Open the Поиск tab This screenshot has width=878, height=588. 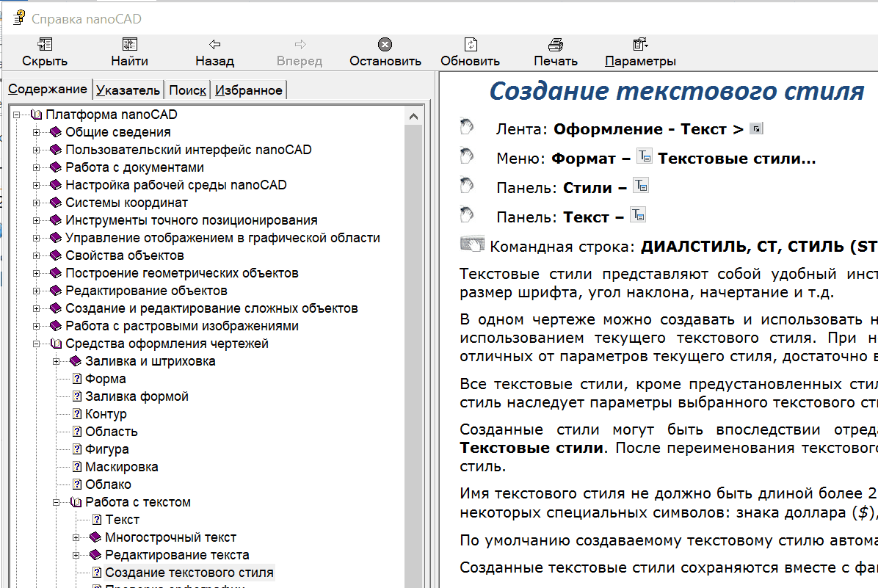click(187, 90)
